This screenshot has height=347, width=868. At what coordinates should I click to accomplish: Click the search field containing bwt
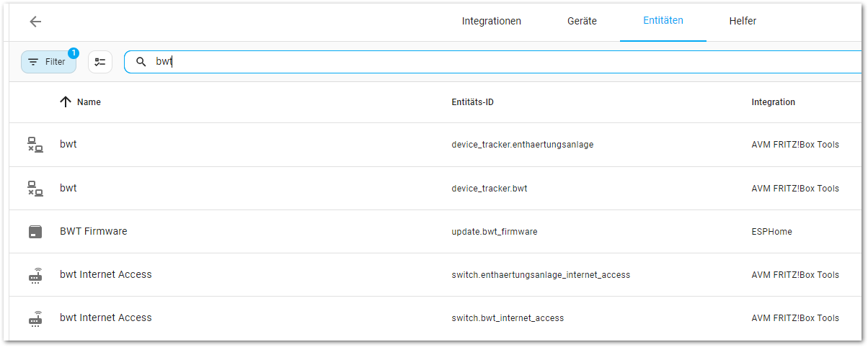tap(490, 62)
